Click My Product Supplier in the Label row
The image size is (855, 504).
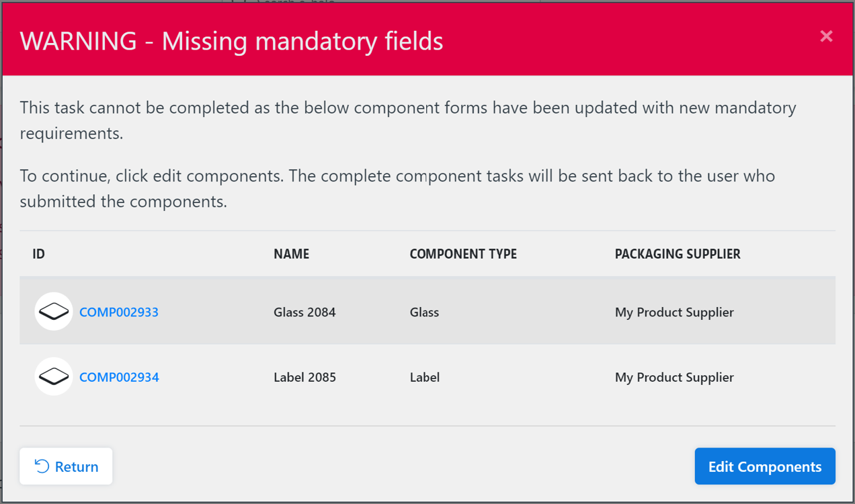click(674, 377)
